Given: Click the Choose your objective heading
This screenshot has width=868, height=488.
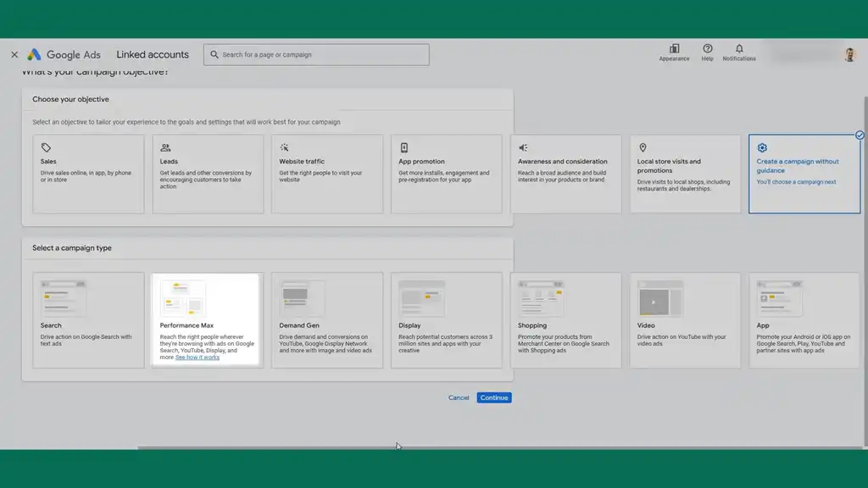Looking at the screenshot, I should [x=71, y=100].
